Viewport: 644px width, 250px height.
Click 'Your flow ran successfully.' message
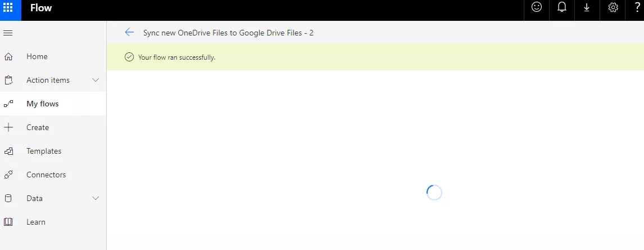(176, 57)
